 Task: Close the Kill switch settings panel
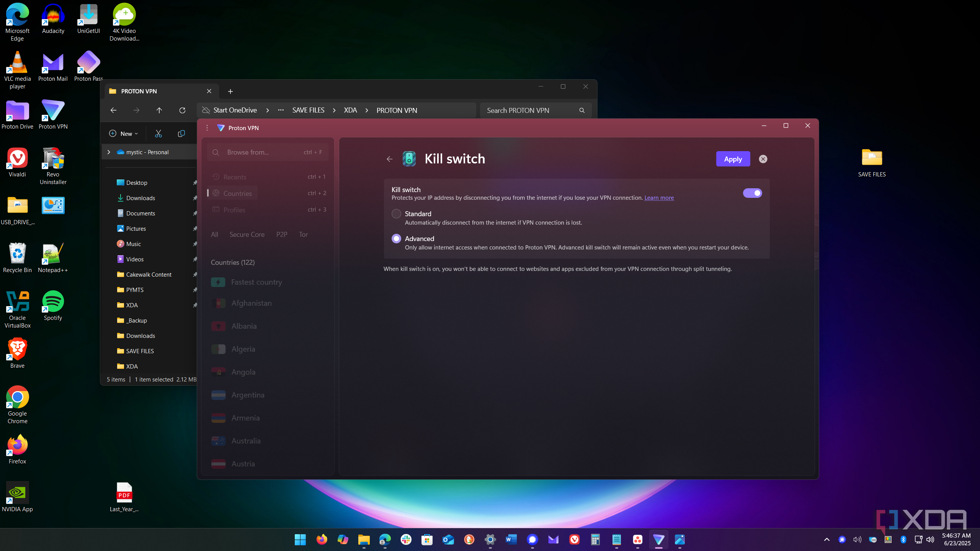(x=763, y=159)
